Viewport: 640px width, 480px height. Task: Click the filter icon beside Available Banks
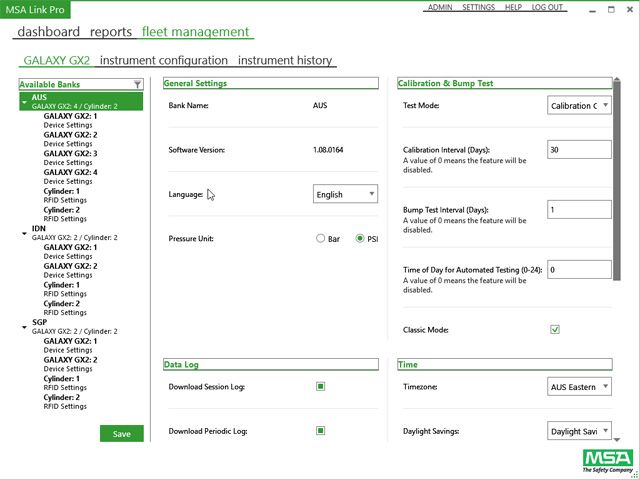coord(138,85)
